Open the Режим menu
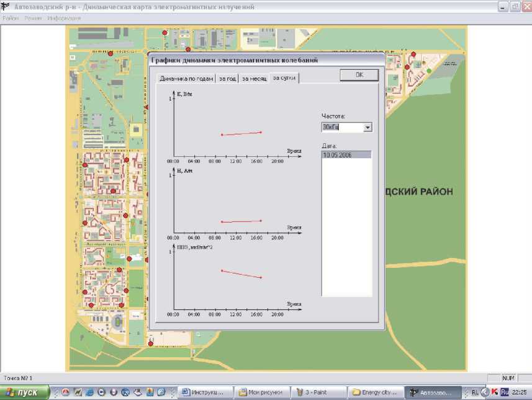The image size is (532, 400). (34, 19)
